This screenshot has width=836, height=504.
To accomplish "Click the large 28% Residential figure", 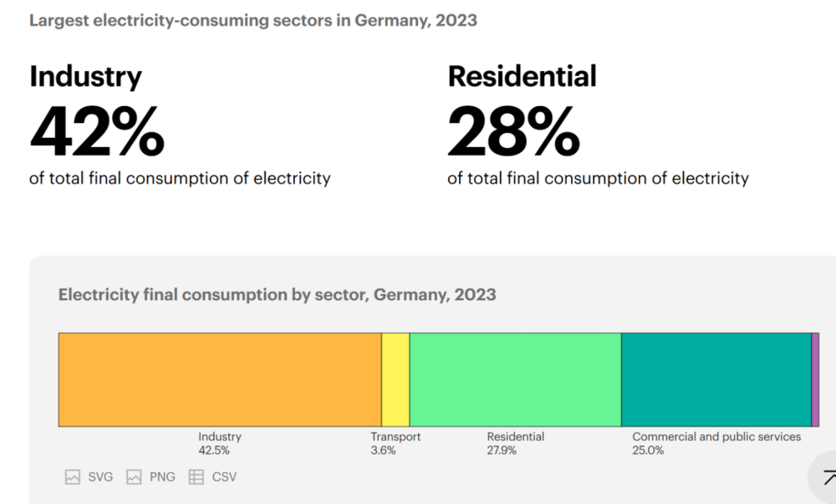I will (x=514, y=133).
